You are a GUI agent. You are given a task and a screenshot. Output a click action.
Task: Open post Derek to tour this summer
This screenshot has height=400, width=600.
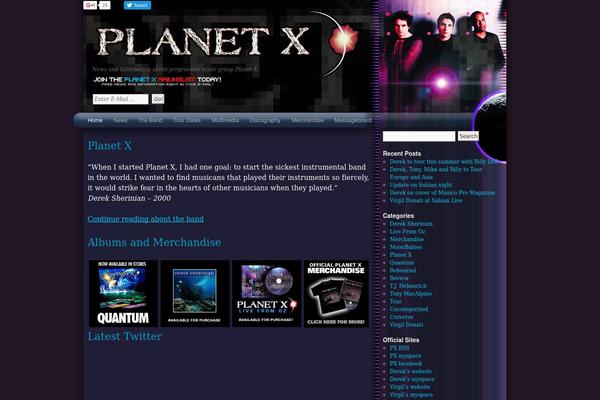click(443, 162)
